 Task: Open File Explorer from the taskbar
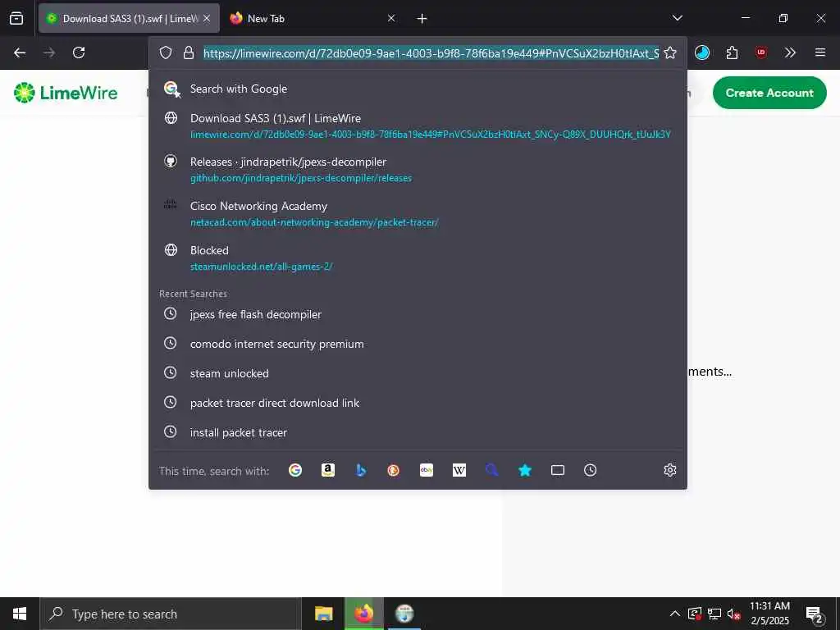(x=323, y=614)
